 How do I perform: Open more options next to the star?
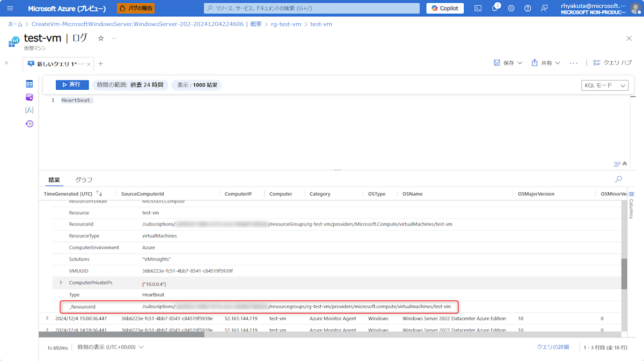click(114, 38)
